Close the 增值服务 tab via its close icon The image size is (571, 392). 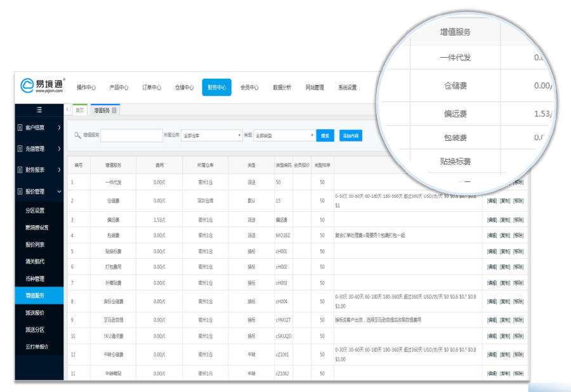(x=114, y=110)
